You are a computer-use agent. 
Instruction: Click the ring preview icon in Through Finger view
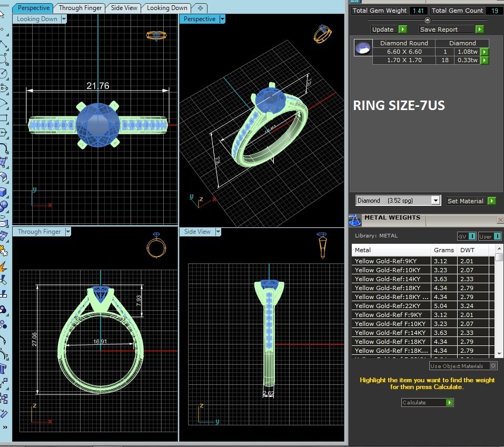click(156, 246)
